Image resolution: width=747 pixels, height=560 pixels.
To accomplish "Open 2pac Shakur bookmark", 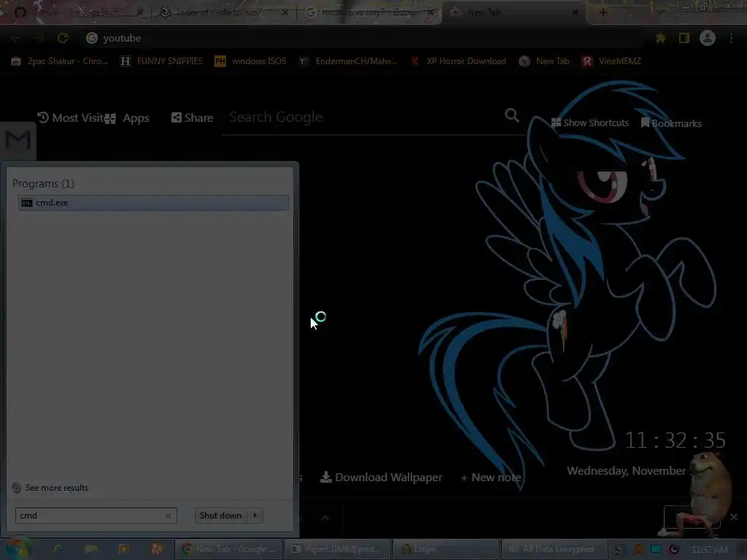I will coord(60,61).
